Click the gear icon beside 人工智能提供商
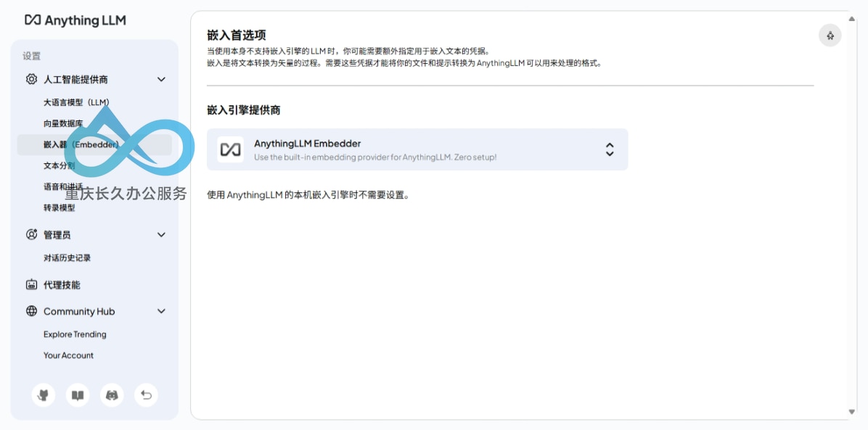This screenshot has width=868, height=430. (31, 79)
